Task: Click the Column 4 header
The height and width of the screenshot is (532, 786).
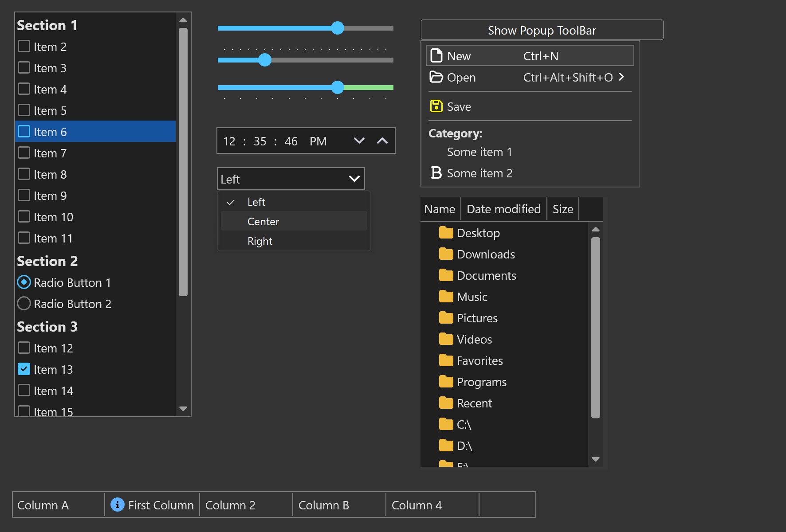Action: point(432,505)
